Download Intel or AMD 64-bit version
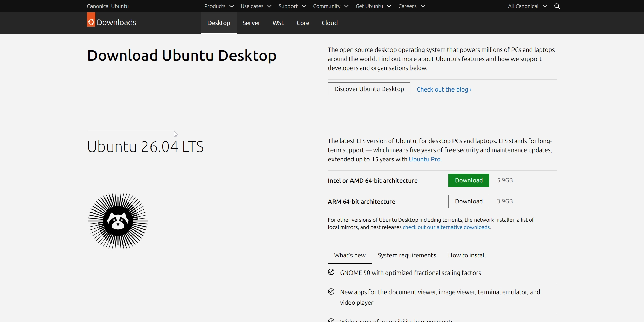Image resolution: width=644 pixels, height=322 pixels. coord(469,180)
